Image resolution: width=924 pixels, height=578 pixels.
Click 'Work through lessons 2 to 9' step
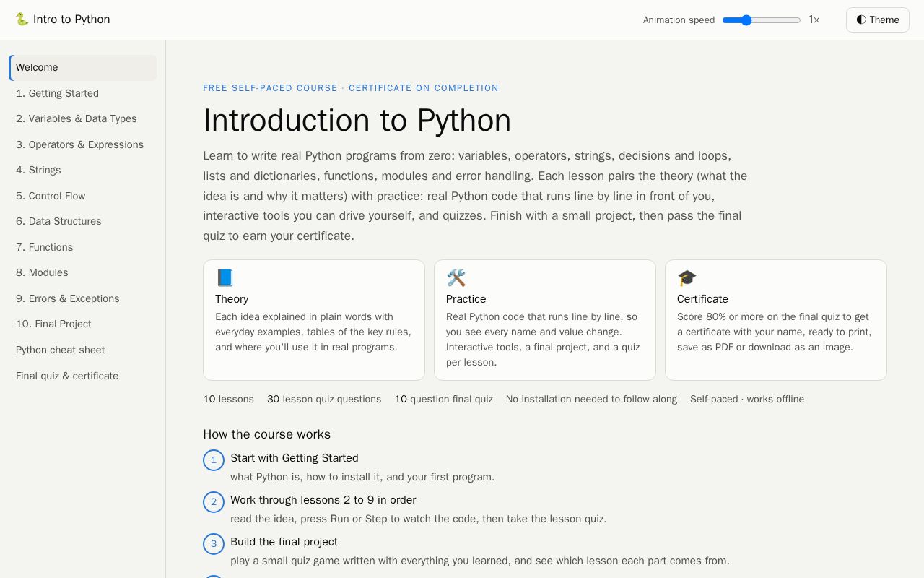[x=323, y=500]
